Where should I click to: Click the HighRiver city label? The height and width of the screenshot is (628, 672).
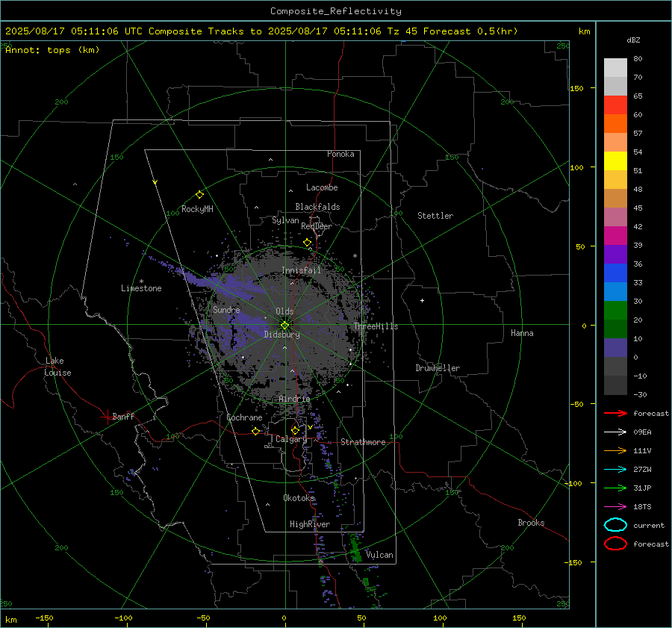[310, 524]
